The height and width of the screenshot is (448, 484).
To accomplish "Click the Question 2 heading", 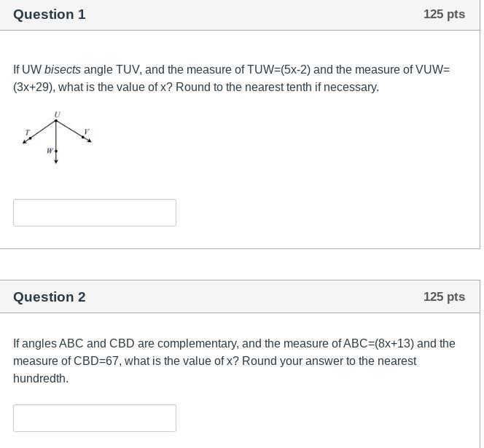I will 50,297.
